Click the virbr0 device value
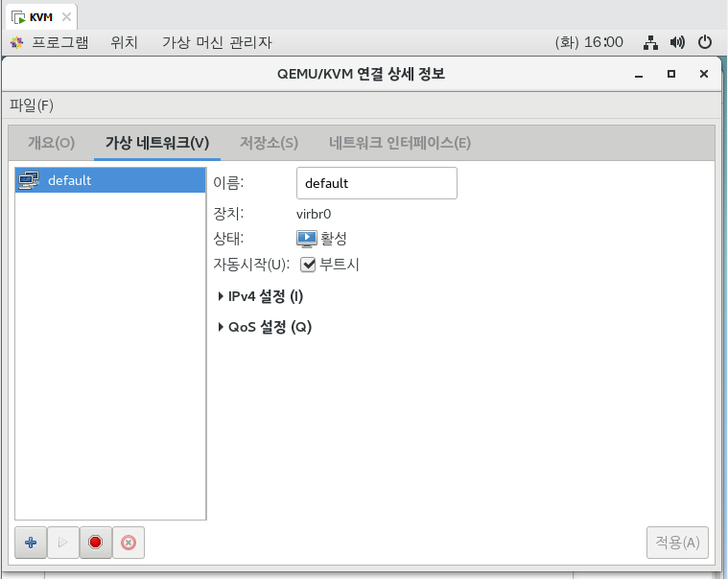Screen dimensions: 728x579 tap(314, 214)
